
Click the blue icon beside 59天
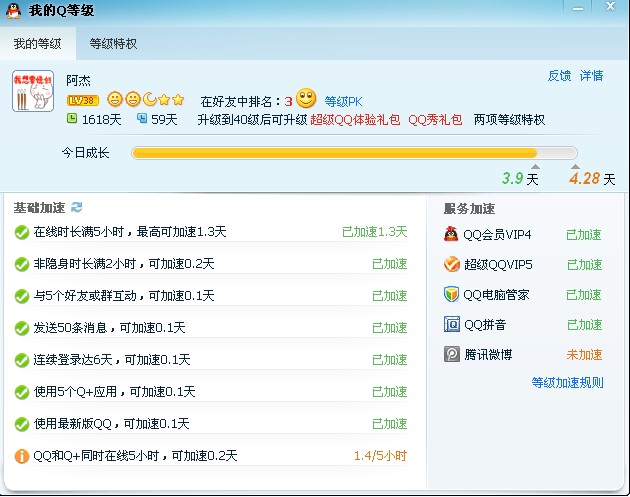142,118
